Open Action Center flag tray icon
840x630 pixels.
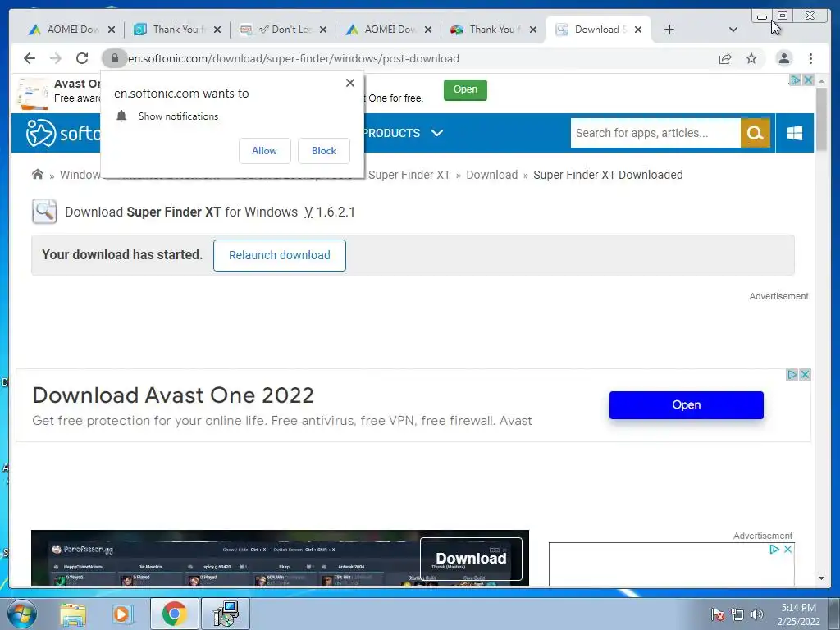[x=718, y=614]
